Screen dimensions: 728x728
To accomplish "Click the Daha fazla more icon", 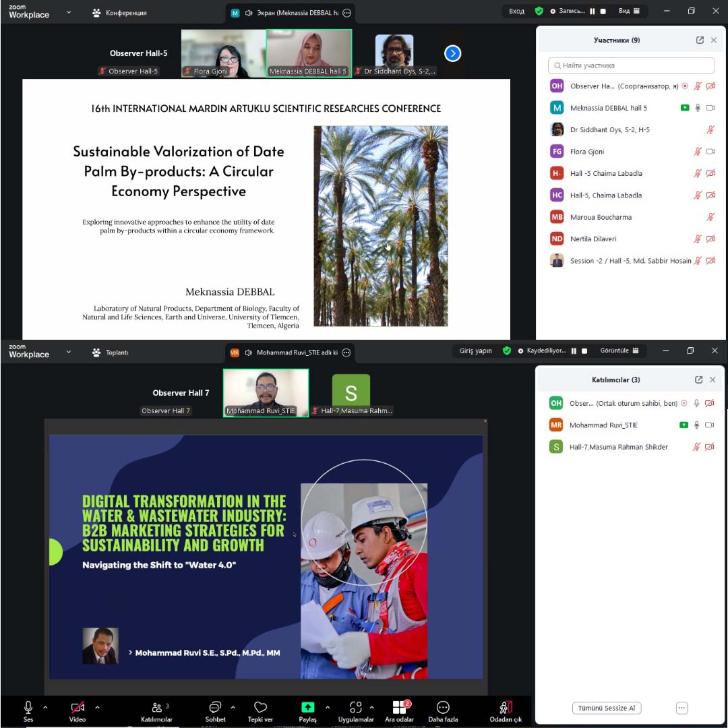I will point(443,707).
